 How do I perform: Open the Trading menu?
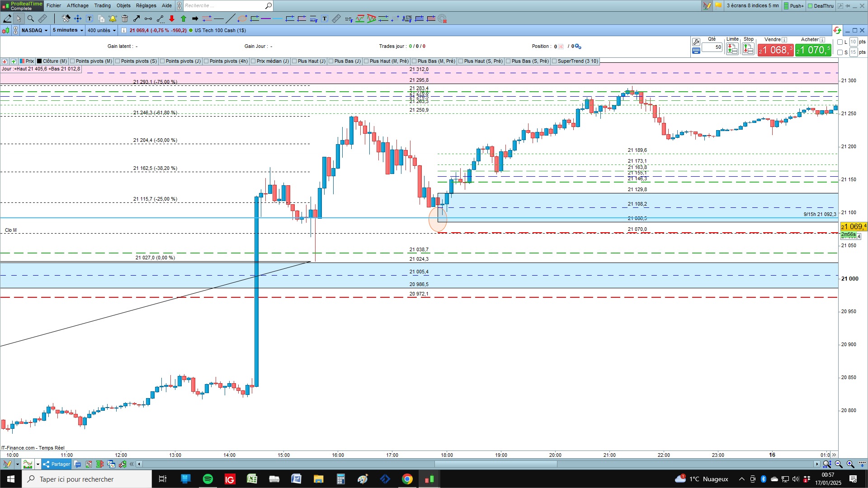(102, 5)
